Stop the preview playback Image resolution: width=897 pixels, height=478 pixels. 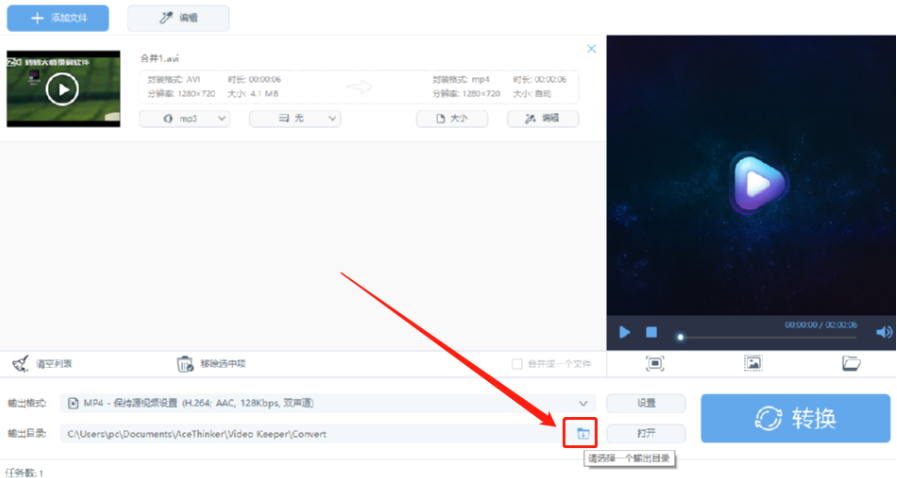point(651,332)
